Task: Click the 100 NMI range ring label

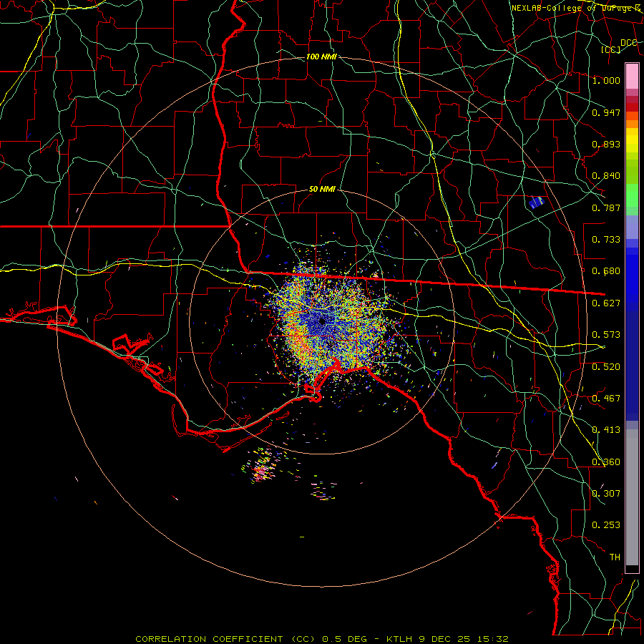Action: [x=321, y=57]
